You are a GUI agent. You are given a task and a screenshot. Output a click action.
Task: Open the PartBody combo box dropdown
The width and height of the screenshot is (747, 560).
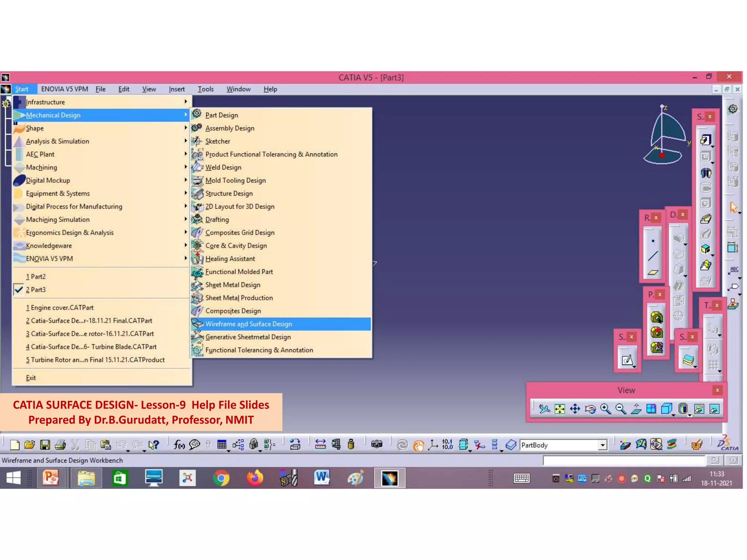tap(603, 445)
